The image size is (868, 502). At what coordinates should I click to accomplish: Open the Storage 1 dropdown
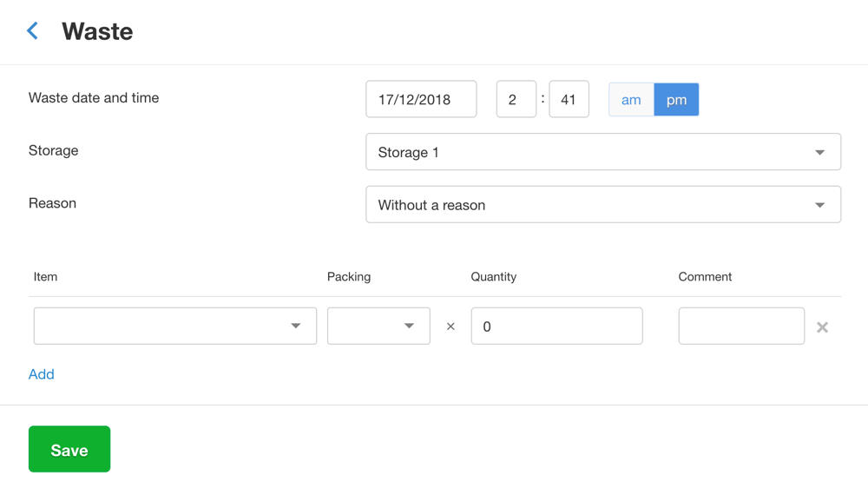(602, 152)
